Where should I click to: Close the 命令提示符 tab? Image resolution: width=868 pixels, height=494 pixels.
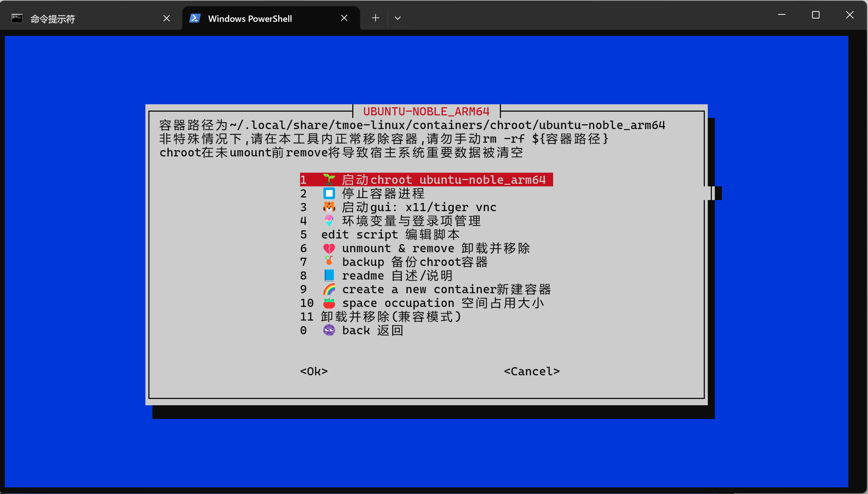[166, 18]
